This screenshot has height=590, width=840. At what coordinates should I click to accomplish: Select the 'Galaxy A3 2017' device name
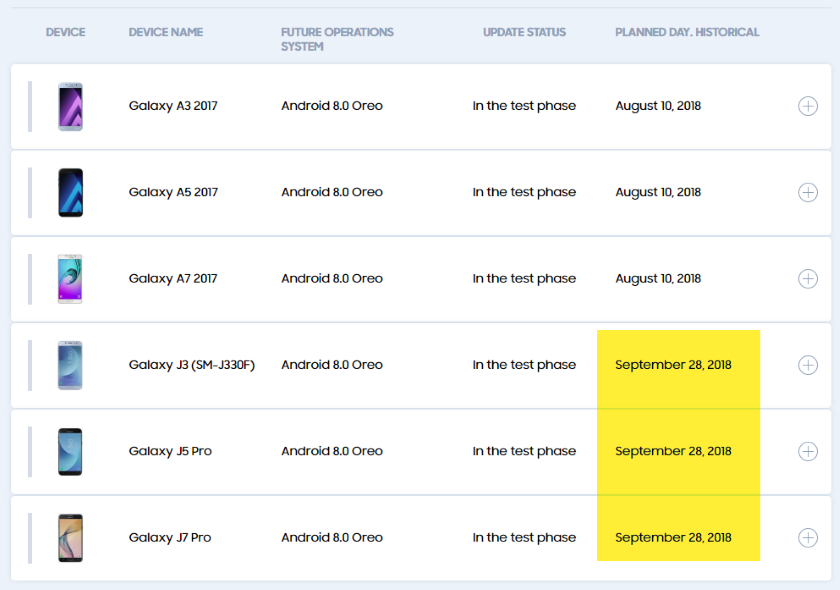[x=173, y=106]
